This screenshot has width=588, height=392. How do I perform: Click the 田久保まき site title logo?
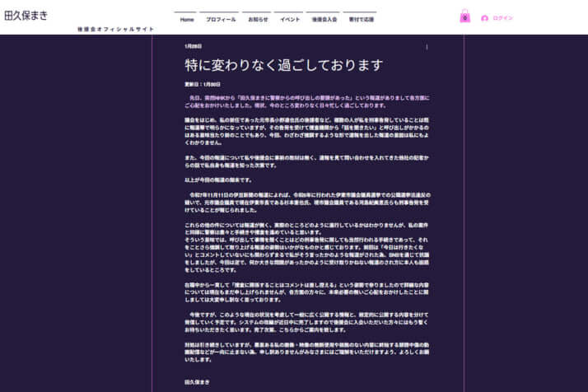click(26, 16)
